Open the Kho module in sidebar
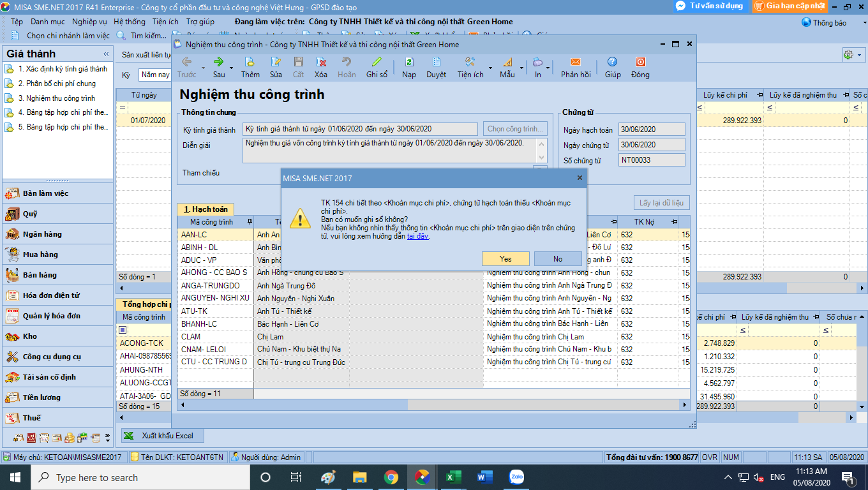This screenshot has width=868, height=490. tap(57, 336)
